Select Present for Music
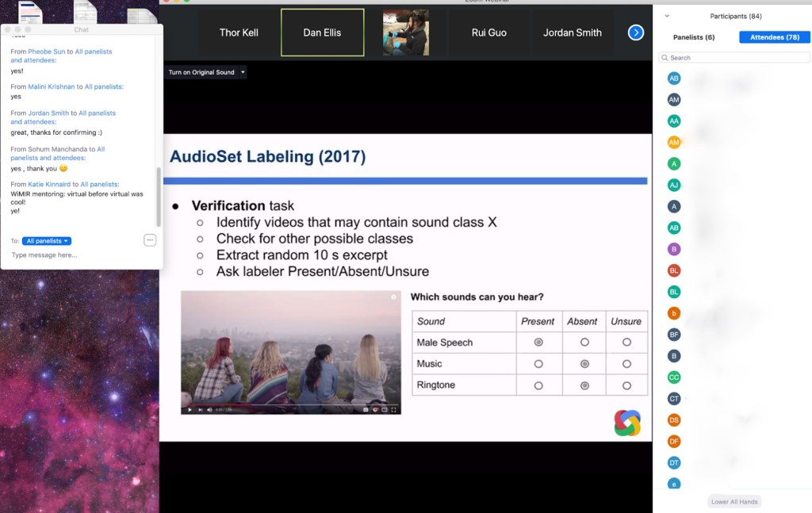Screen dimensions: 812x513 click(x=538, y=364)
